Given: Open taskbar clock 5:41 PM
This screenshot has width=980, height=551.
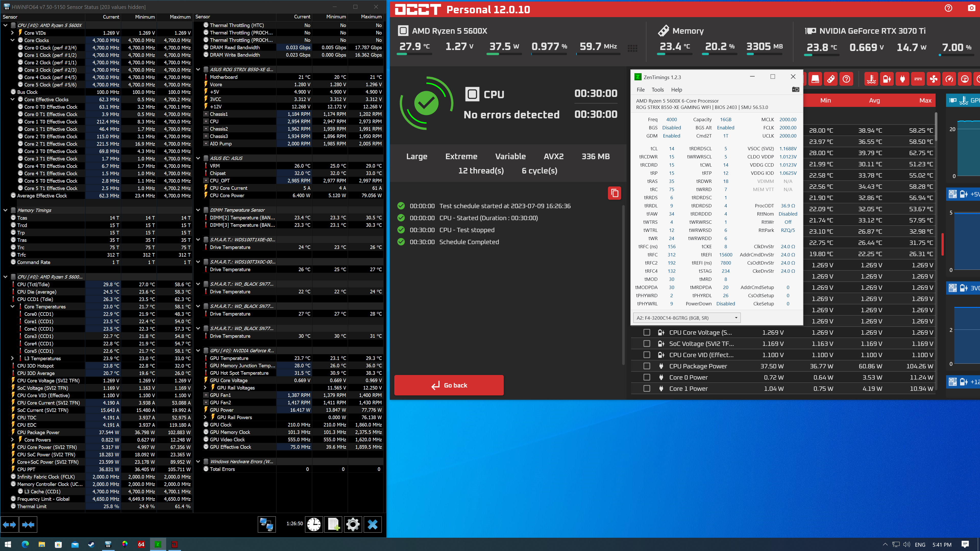Looking at the screenshot, I should [942, 545].
